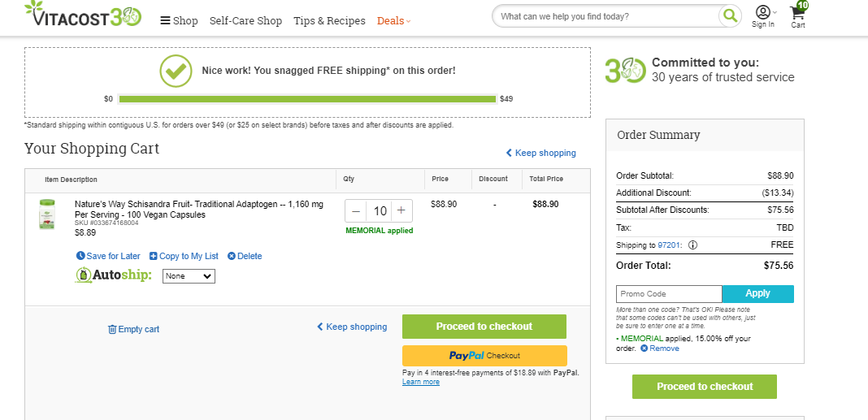Decrease quantity with minus button

coord(356,211)
